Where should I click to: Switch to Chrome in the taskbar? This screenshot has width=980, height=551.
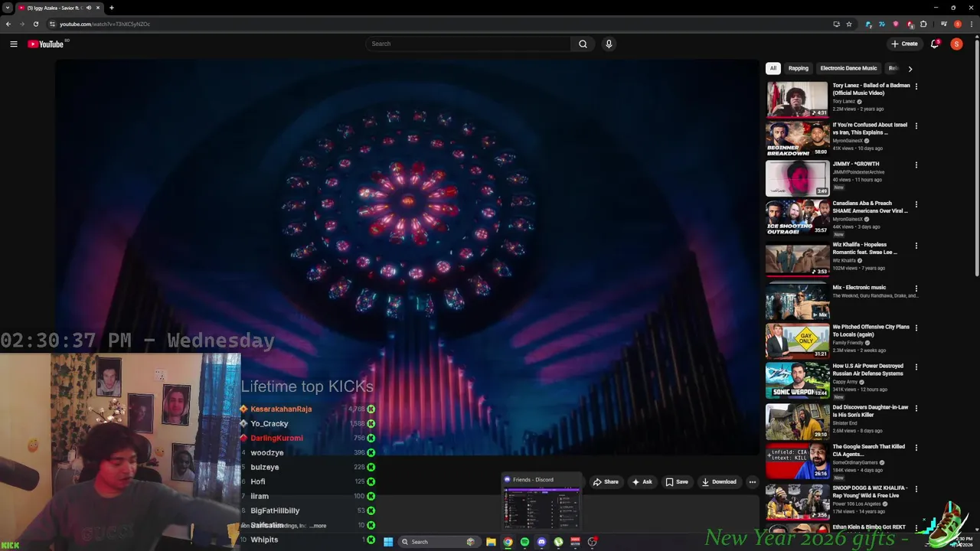(x=508, y=542)
